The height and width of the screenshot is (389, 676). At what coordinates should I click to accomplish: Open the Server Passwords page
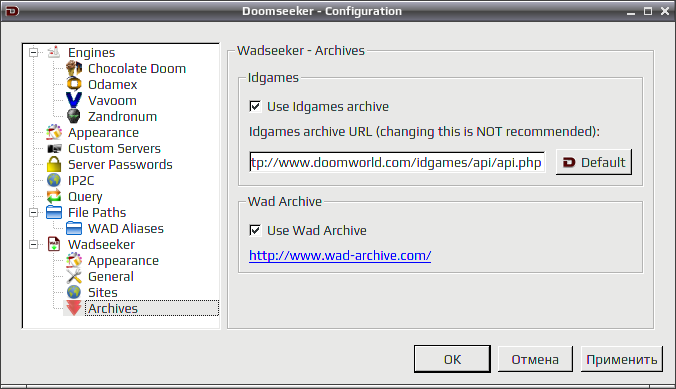pos(120,164)
